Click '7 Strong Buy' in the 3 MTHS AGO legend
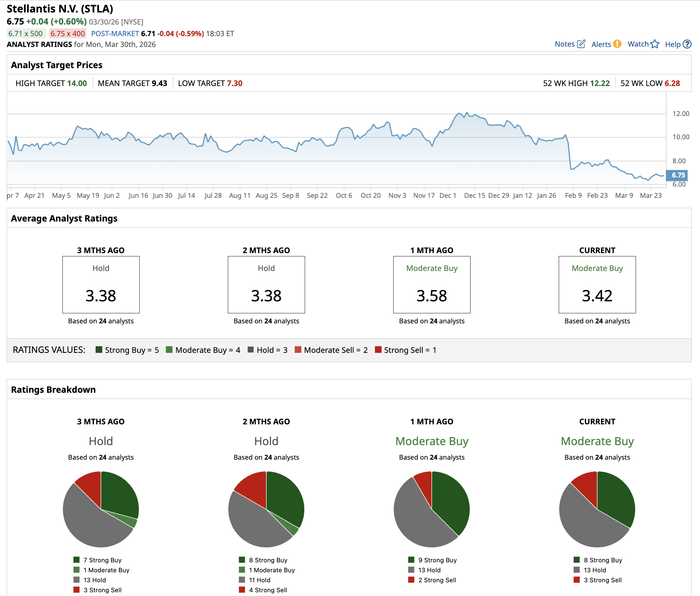Viewport: 700px width, 596px height. click(103, 560)
